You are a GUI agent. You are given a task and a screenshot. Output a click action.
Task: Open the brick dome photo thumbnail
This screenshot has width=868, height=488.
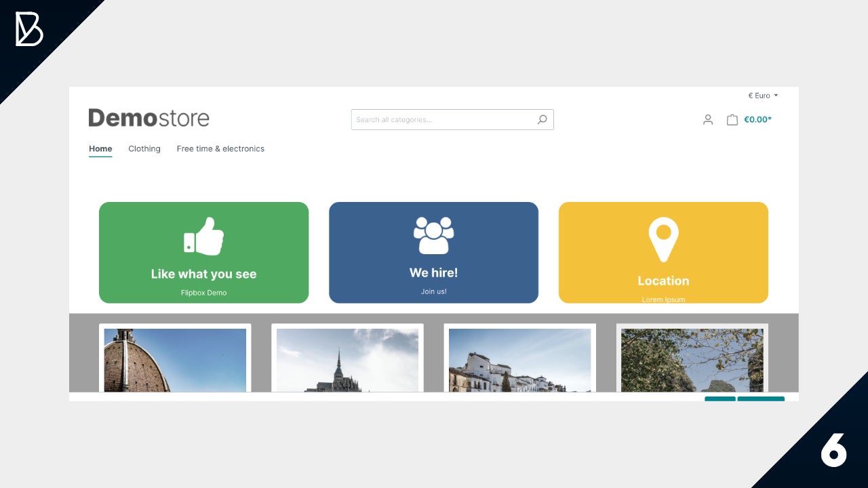pyautogui.click(x=175, y=359)
